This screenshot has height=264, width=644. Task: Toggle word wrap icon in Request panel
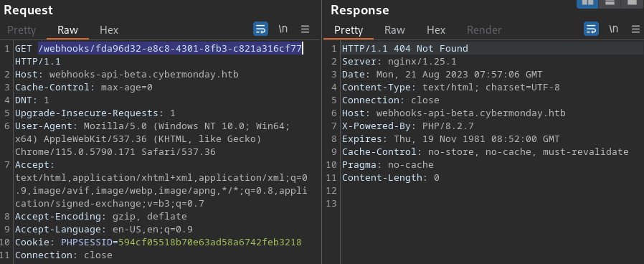point(261,29)
